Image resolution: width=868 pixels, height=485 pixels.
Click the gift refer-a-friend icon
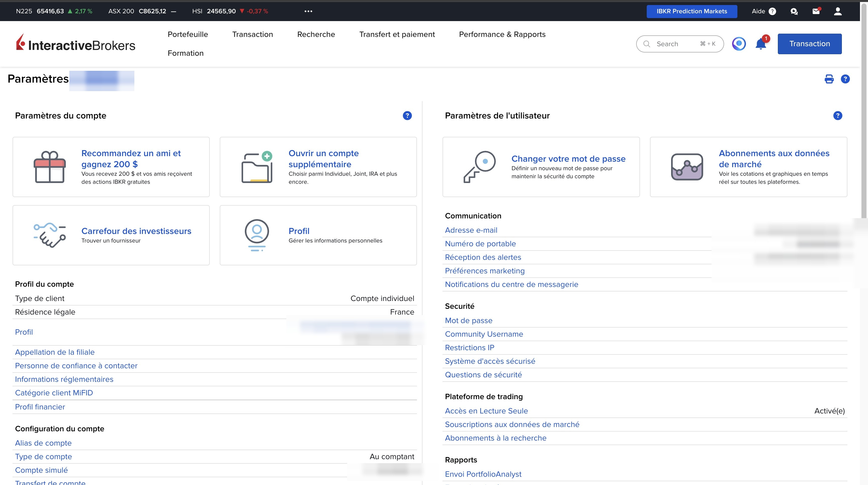pyautogui.click(x=49, y=167)
